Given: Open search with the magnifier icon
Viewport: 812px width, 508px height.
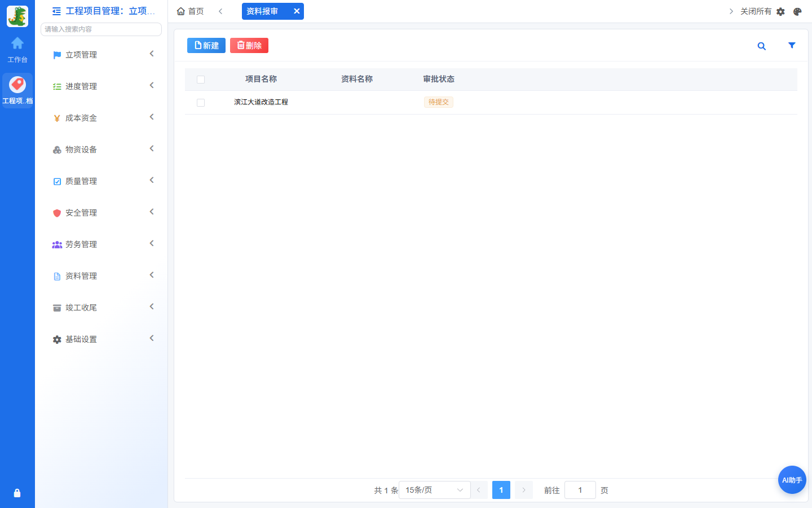Looking at the screenshot, I should (762, 46).
